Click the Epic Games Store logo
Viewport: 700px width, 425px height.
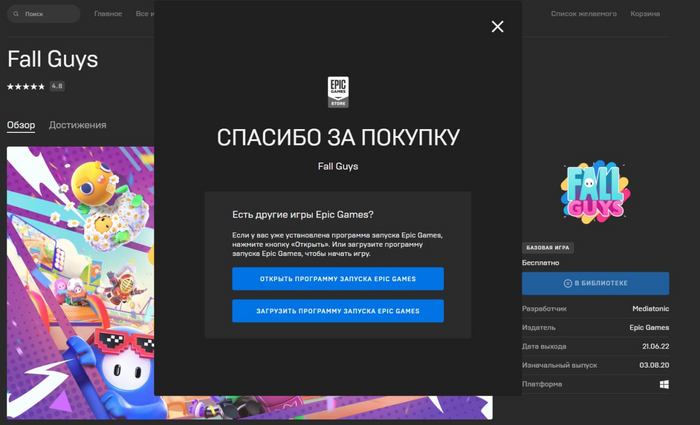338,92
